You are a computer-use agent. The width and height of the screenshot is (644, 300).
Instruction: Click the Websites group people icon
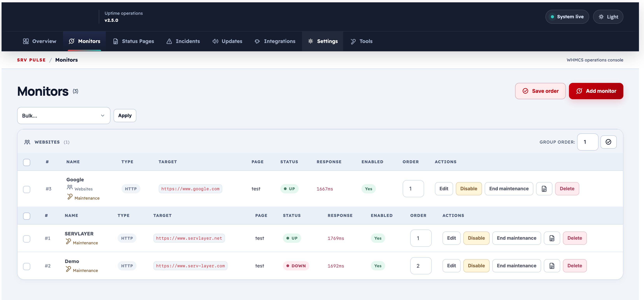click(x=27, y=142)
